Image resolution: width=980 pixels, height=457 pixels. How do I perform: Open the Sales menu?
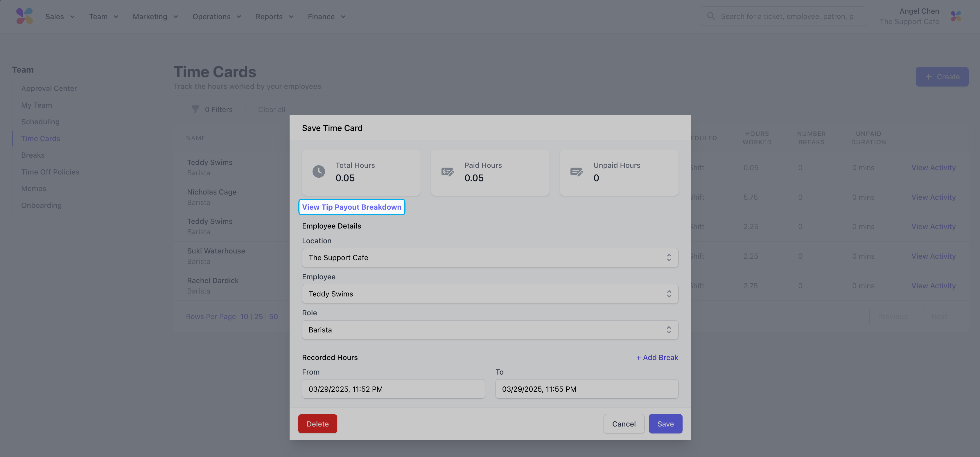(x=60, y=17)
